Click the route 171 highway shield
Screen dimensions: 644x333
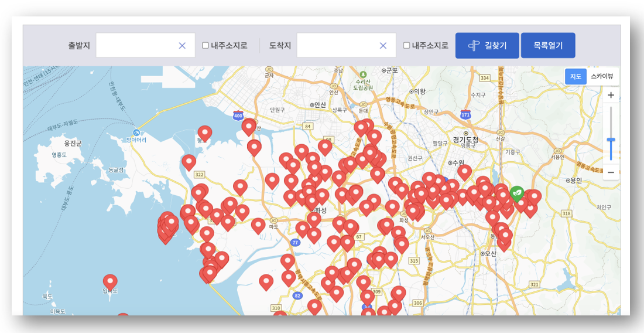[x=465, y=114]
